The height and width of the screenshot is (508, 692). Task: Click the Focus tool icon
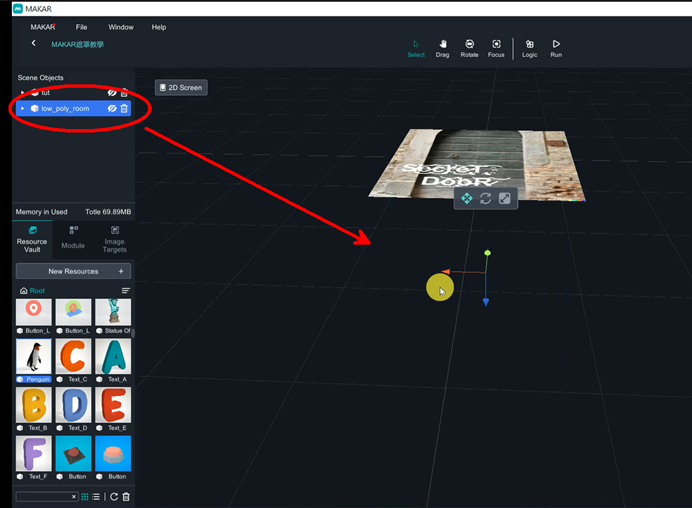click(x=496, y=48)
